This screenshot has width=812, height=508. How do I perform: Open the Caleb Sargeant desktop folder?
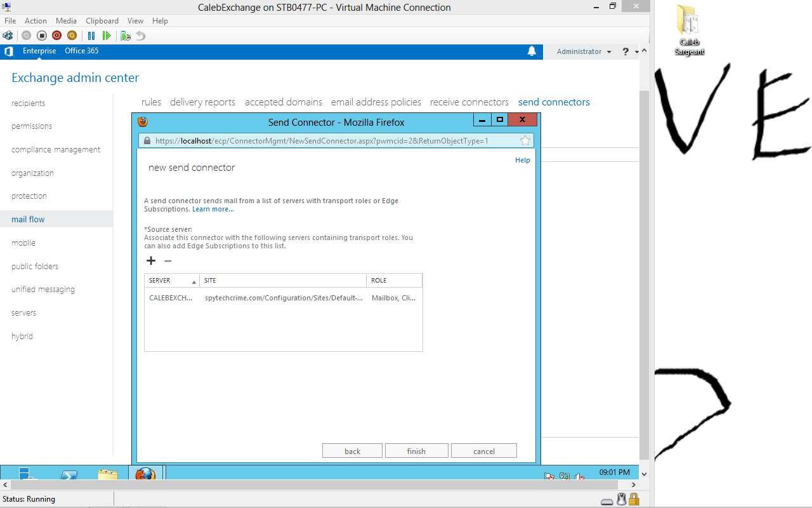pyautogui.click(x=689, y=30)
